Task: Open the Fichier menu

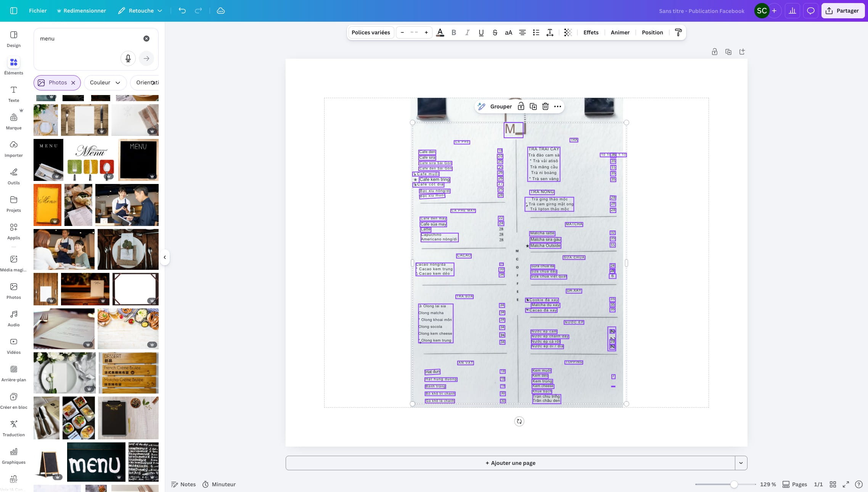Action: pyautogui.click(x=38, y=11)
